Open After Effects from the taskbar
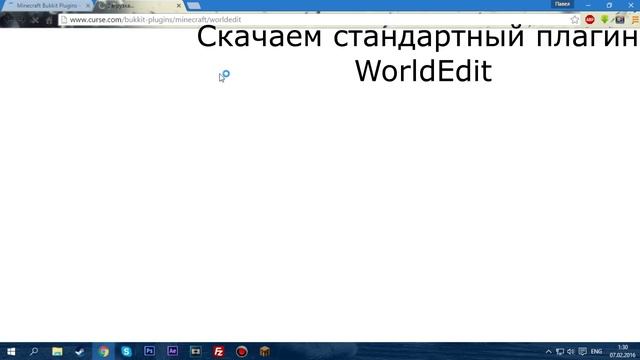Image resolution: width=640 pixels, height=360 pixels. tap(172, 351)
